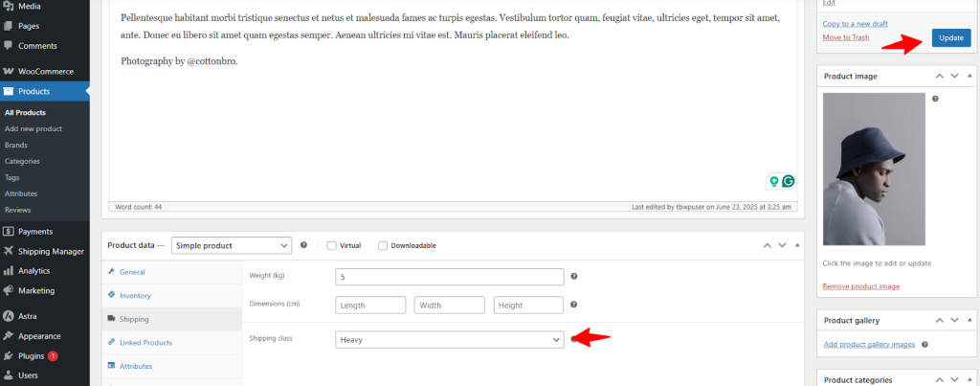Open the Linked Products tab

pyautogui.click(x=145, y=342)
